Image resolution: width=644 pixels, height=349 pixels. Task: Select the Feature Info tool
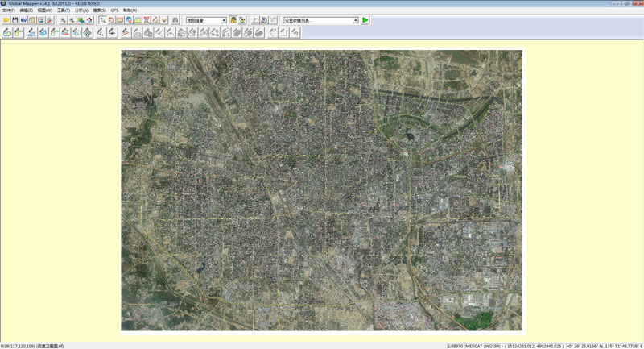tap(129, 20)
